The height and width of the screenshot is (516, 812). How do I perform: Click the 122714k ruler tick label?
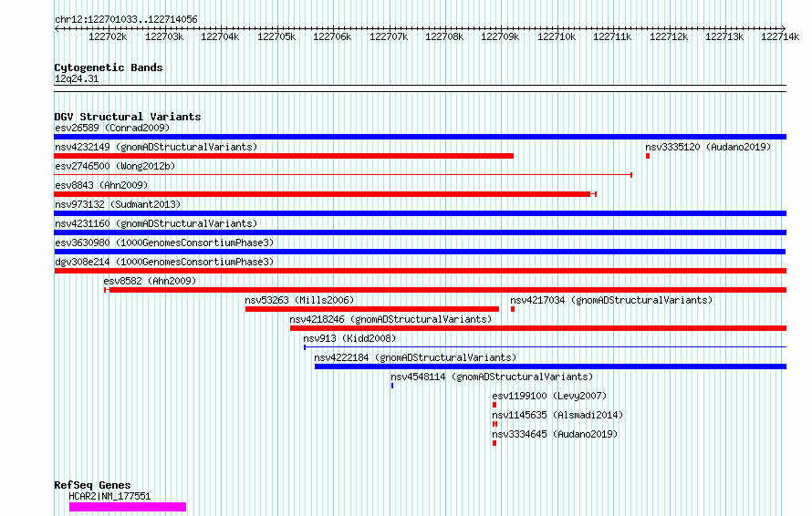pos(780,36)
